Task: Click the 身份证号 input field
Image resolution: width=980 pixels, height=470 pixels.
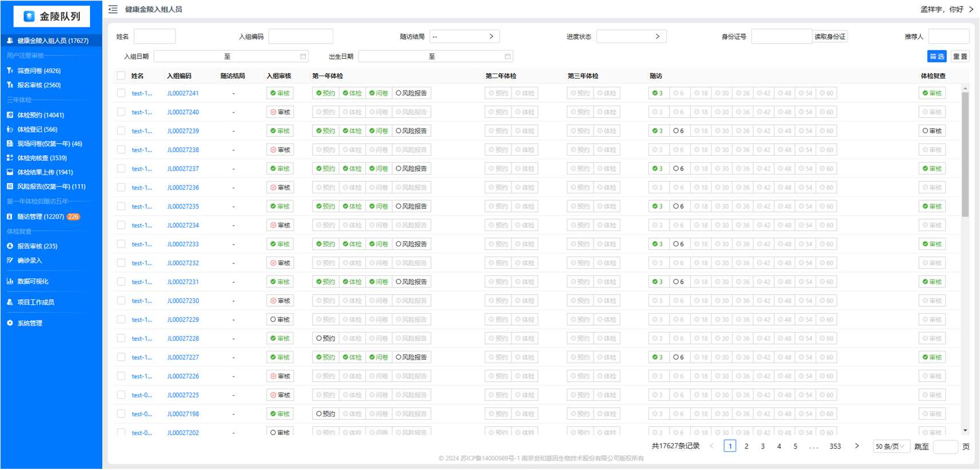Action: coord(781,37)
